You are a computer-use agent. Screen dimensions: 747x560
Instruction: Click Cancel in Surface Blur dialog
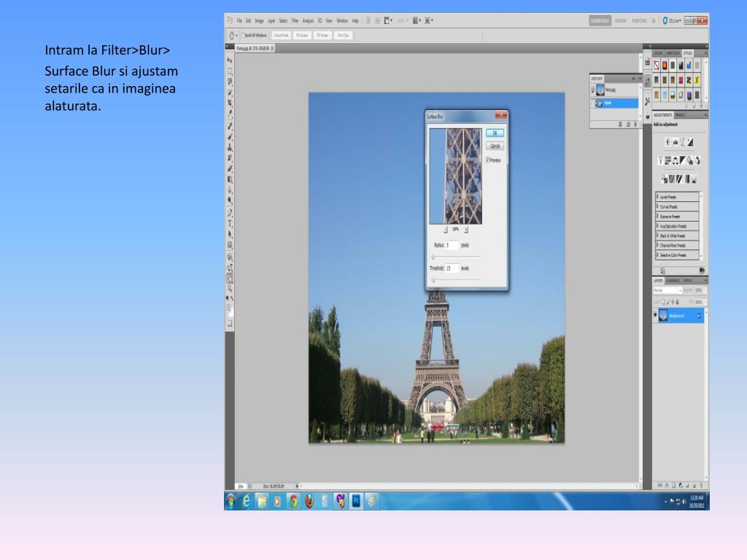[495, 146]
